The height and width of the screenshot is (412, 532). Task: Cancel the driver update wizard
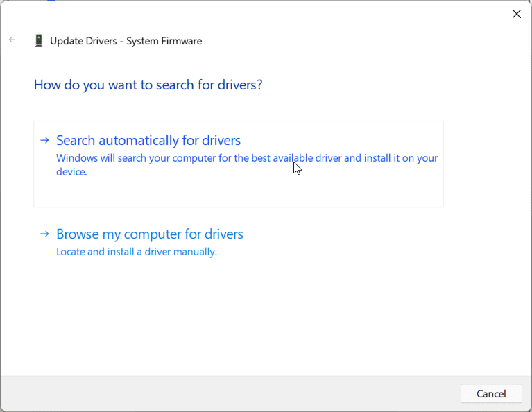[x=491, y=394]
